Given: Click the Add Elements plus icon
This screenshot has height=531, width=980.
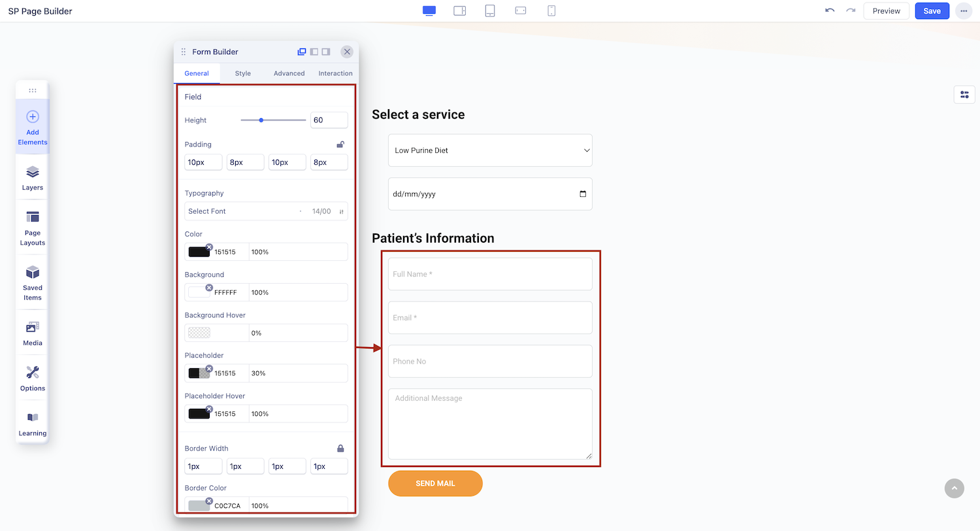Looking at the screenshot, I should tap(33, 117).
